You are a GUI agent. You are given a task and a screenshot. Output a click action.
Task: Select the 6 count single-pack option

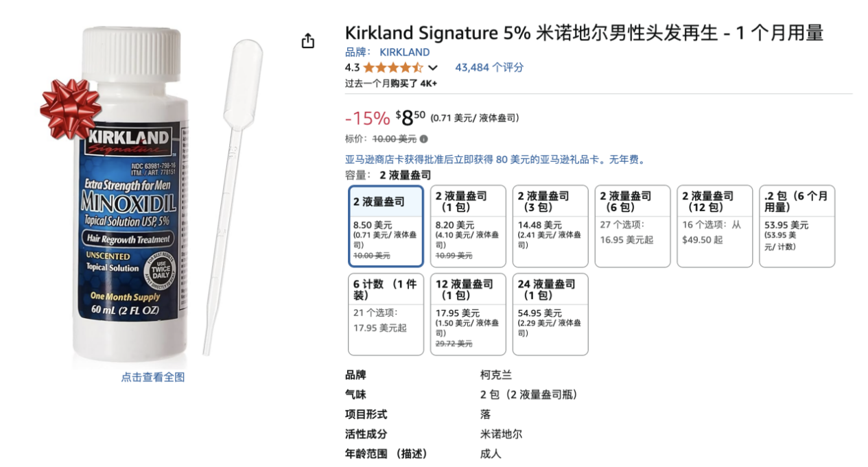[x=386, y=314]
